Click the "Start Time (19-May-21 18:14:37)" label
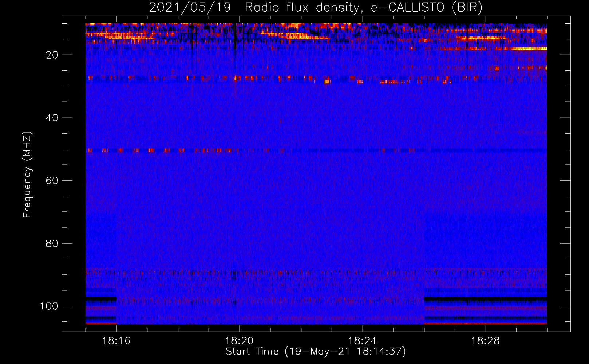 (x=316, y=352)
